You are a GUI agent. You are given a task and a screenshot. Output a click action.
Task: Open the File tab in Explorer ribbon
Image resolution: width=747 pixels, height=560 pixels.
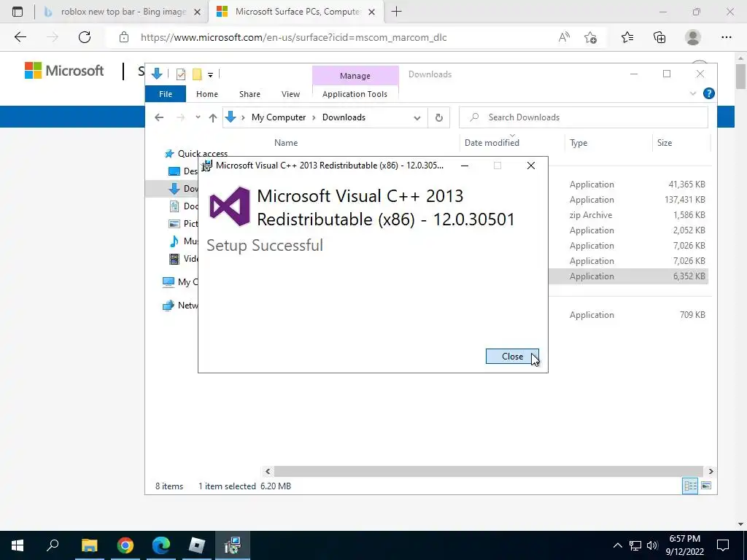click(x=166, y=94)
